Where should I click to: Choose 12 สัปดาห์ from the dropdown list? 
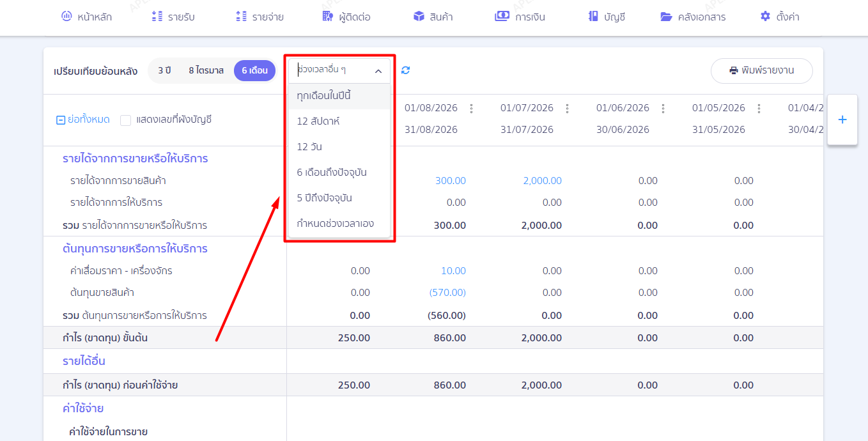(x=339, y=121)
